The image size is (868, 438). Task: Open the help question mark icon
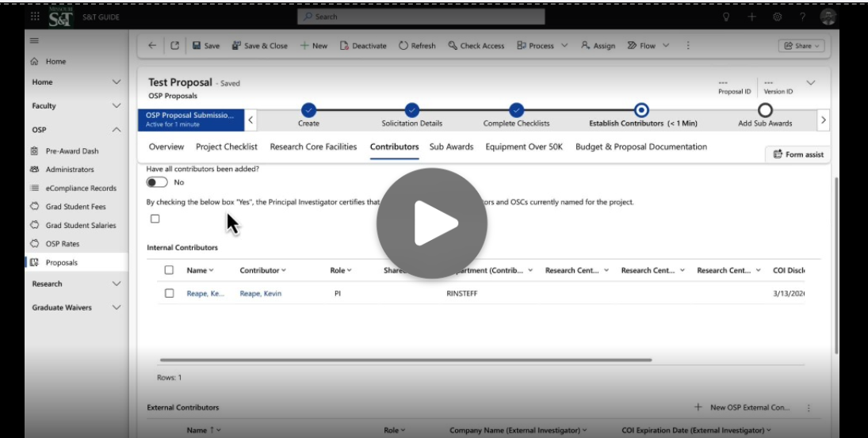coord(802,17)
